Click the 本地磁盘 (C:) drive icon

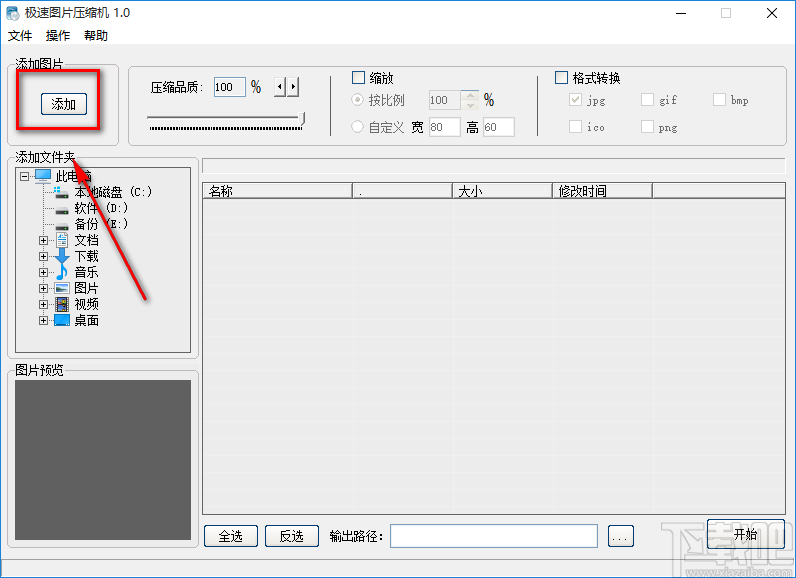[x=61, y=192]
